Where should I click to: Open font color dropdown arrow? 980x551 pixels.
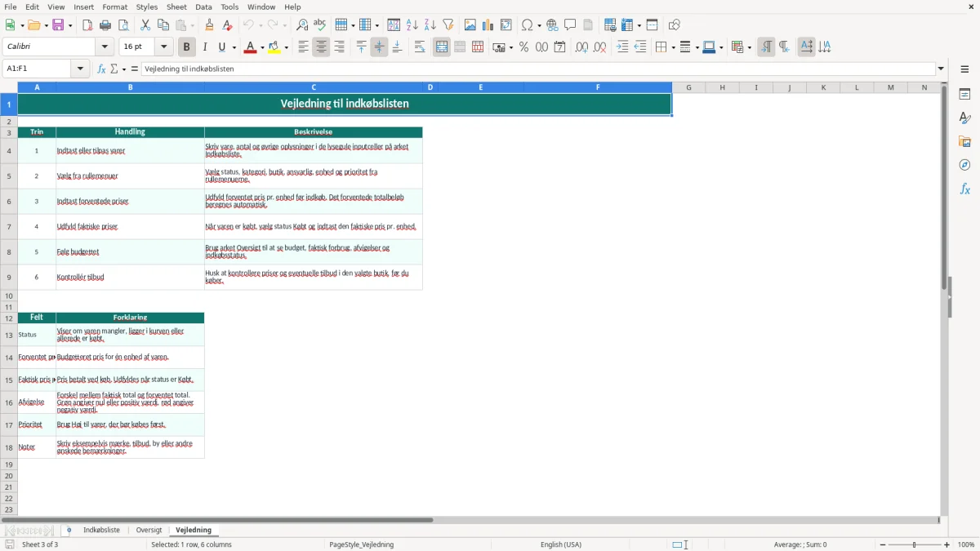point(262,47)
